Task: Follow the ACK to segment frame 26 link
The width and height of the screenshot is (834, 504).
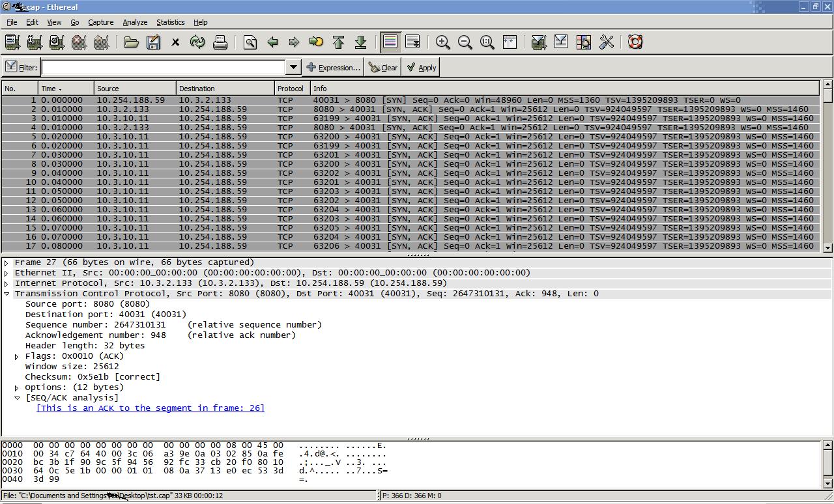Action: (x=151, y=408)
